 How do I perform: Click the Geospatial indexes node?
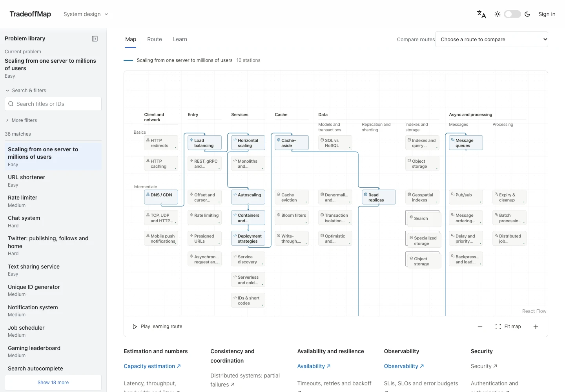pos(422,197)
